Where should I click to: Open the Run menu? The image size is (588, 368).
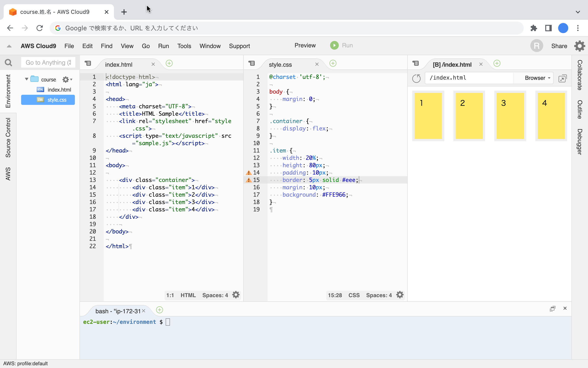tap(164, 46)
